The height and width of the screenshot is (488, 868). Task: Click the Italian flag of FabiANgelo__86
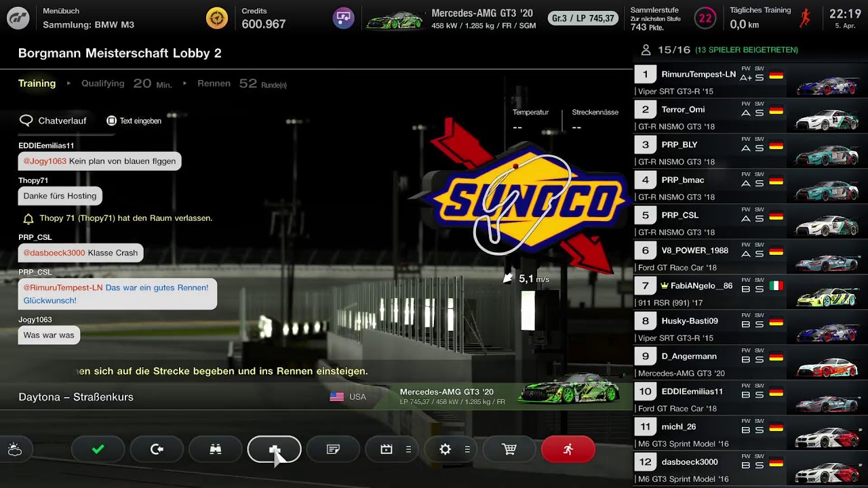776,285
